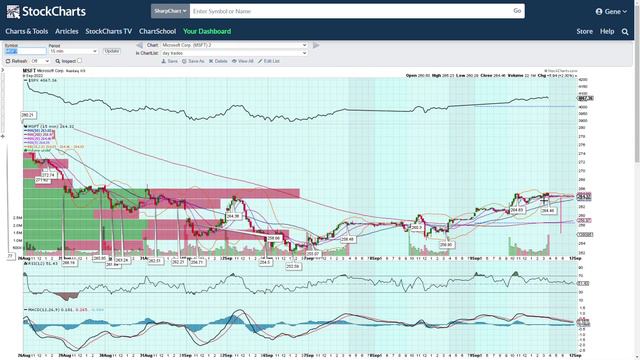640x360 pixels.
Task: Open the ChartList day trades dropdown
Action: pos(234,53)
